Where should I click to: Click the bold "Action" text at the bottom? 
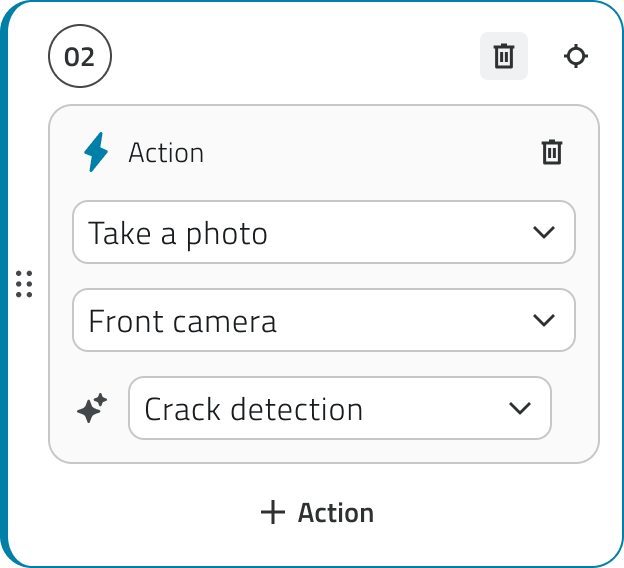336,513
